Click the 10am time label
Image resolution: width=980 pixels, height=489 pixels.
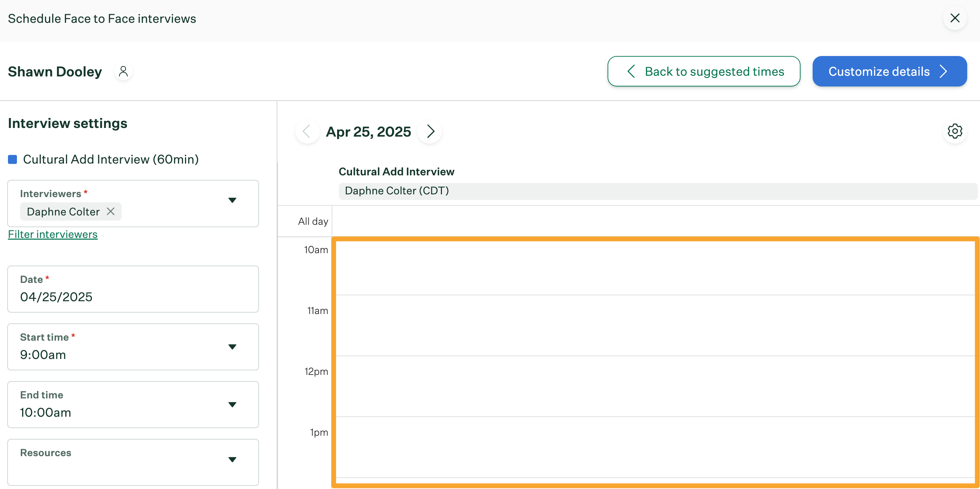316,250
